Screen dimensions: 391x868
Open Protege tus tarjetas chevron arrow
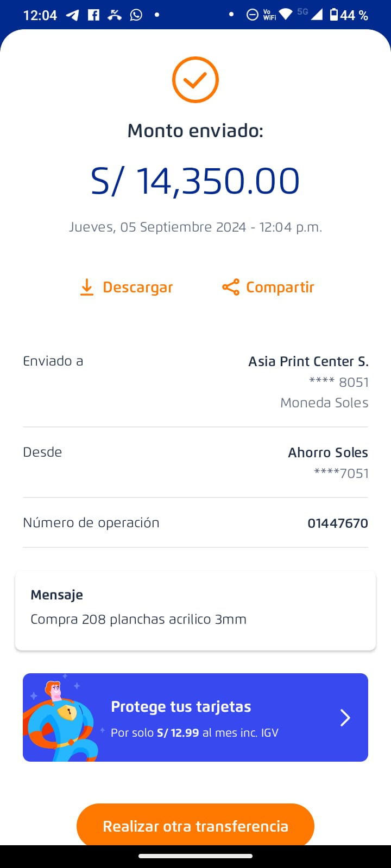[345, 718]
